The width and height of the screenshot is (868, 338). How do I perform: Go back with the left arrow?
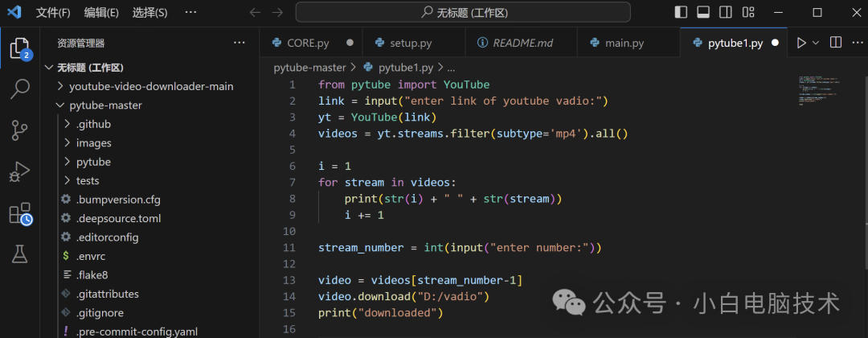click(x=255, y=12)
